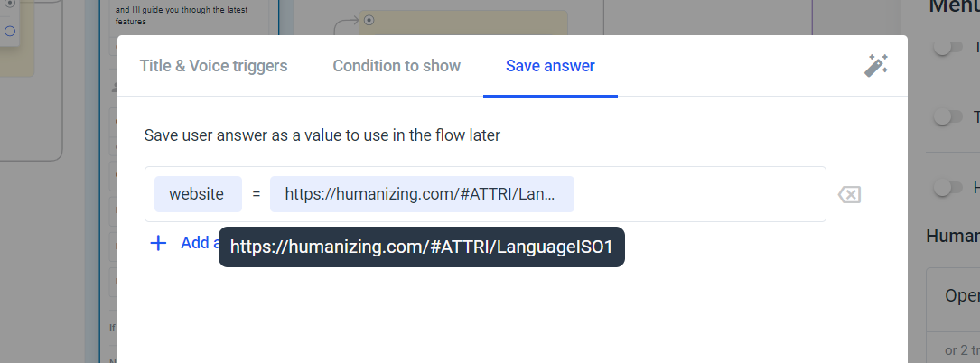Select the node connector dot on yellow block
Viewport: 980px width, 363px height.
369,20
